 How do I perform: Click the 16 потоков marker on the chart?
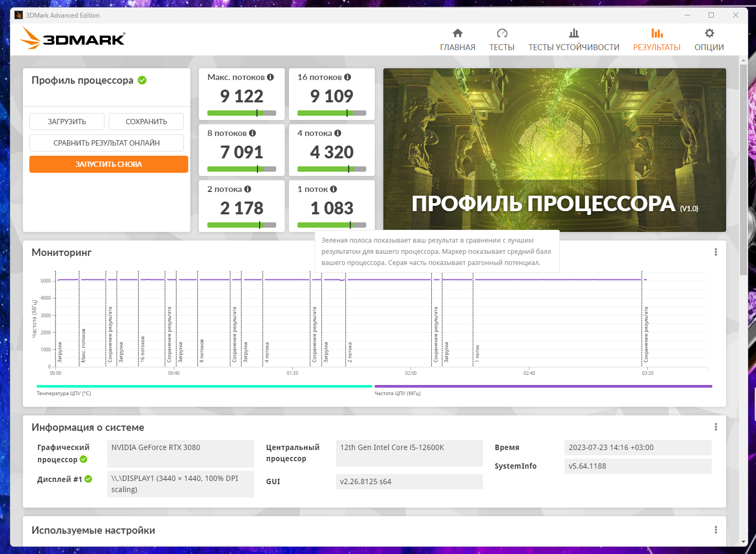[142, 349]
